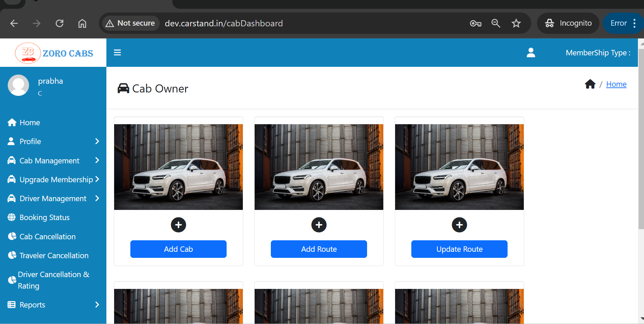
Task: Follow the Home breadcrumb link
Action: click(x=616, y=84)
